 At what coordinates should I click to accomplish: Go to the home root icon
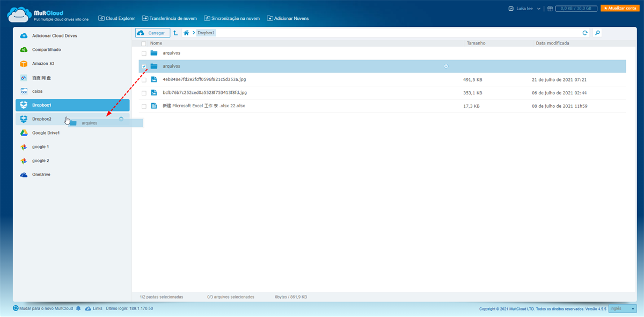pos(186,33)
